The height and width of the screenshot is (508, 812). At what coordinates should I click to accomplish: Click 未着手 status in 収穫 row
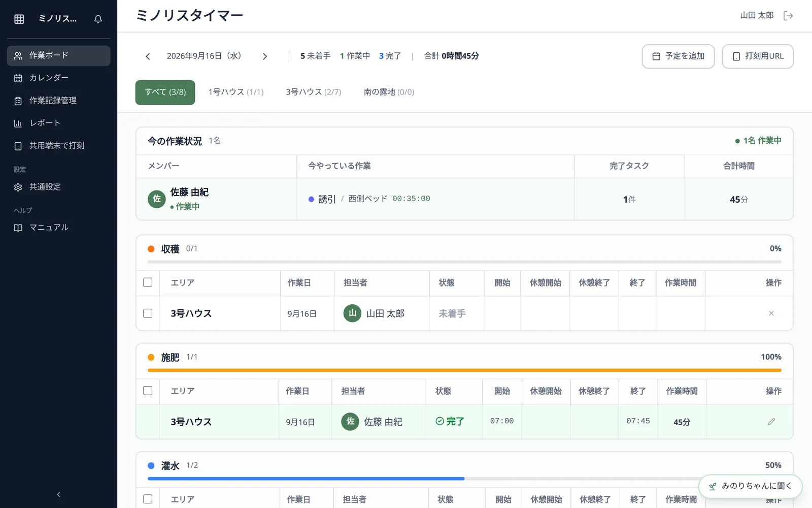[452, 313]
